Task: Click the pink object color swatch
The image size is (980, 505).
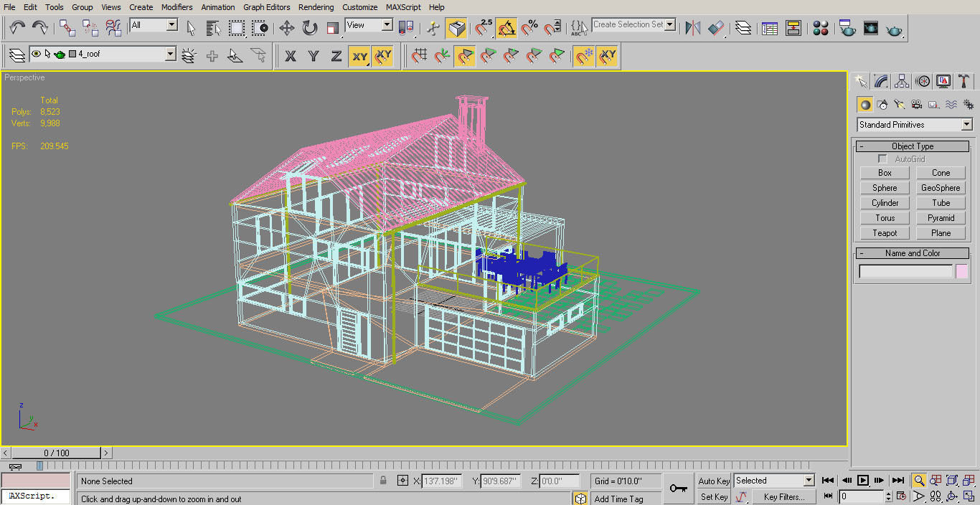Action: [961, 271]
